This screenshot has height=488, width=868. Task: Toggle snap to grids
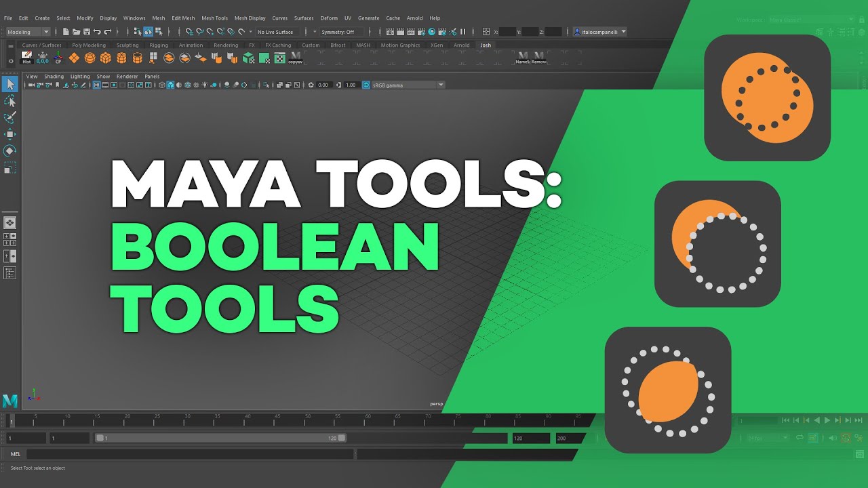[189, 32]
